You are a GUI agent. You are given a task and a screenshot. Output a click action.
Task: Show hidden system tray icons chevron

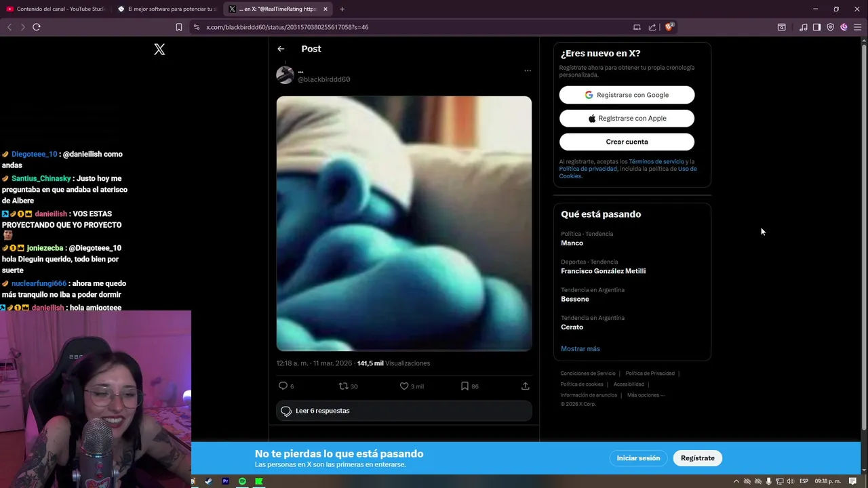click(x=736, y=481)
